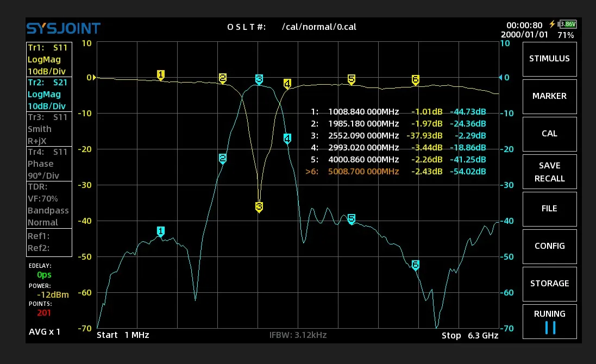The height and width of the screenshot is (364, 596).
Task: Click yellow marker 5 on the S11 trace
Action: coord(352,79)
